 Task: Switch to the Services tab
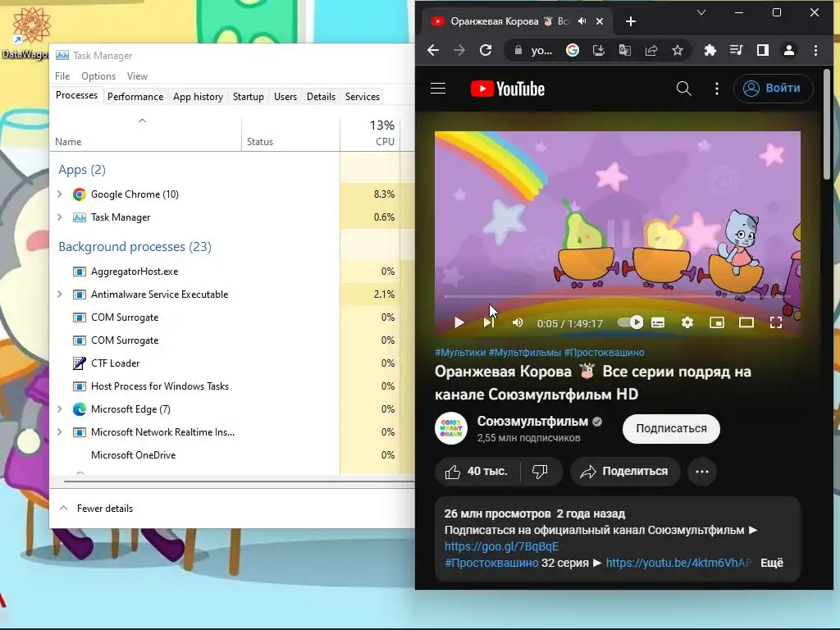[362, 97]
